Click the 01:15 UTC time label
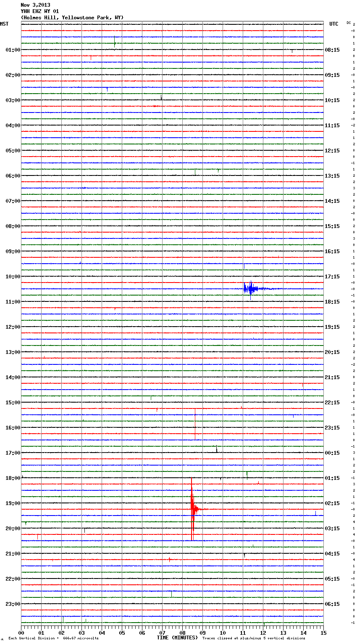This screenshot has height=644, width=357. coord(332,478)
